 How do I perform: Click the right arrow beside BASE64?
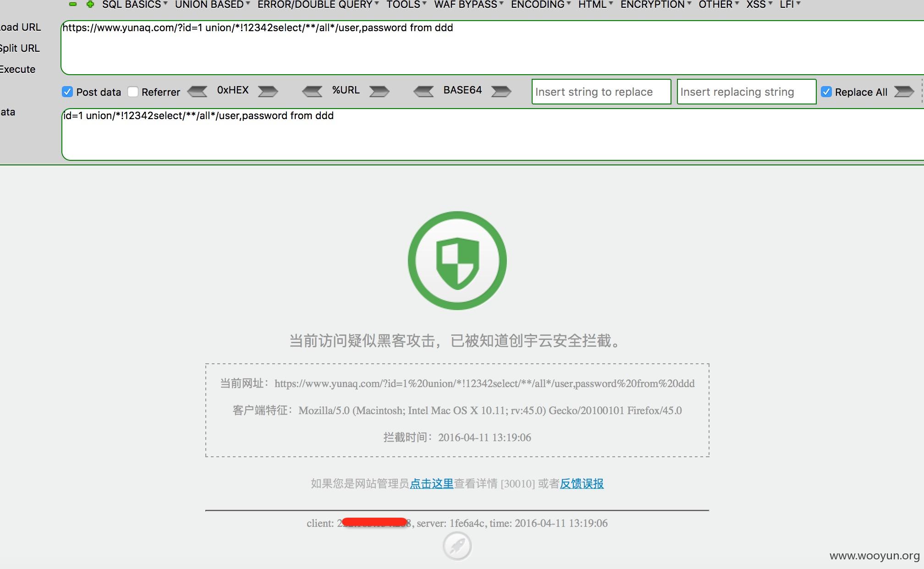coord(501,92)
